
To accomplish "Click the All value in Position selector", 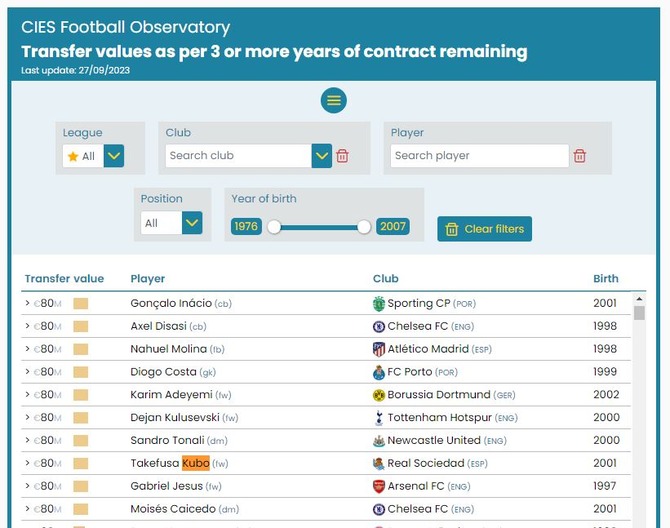I will point(151,223).
